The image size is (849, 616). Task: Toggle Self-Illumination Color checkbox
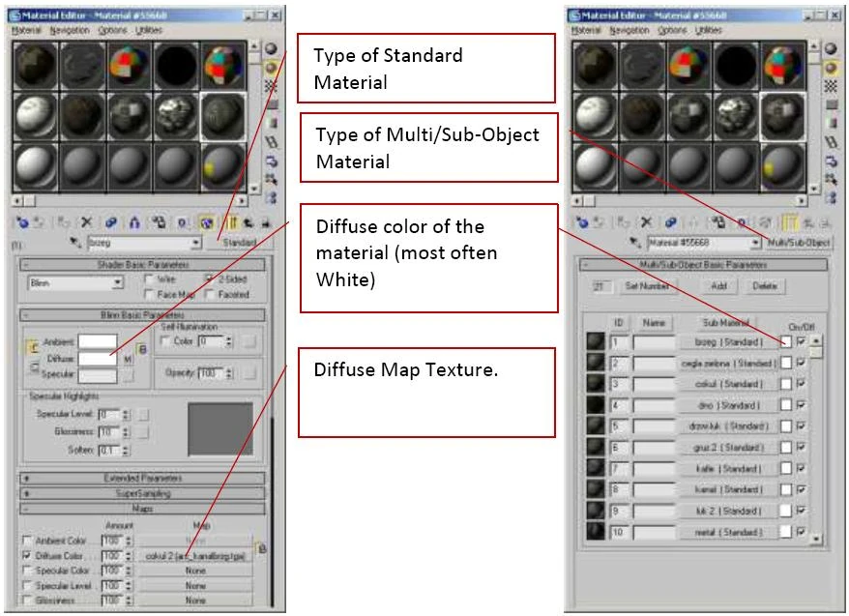click(x=165, y=341)
